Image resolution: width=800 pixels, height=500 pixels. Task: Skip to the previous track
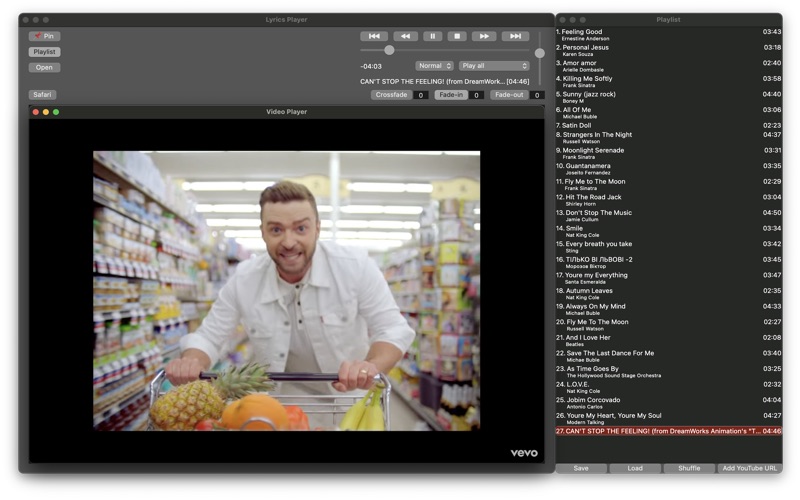coord(374,36)
